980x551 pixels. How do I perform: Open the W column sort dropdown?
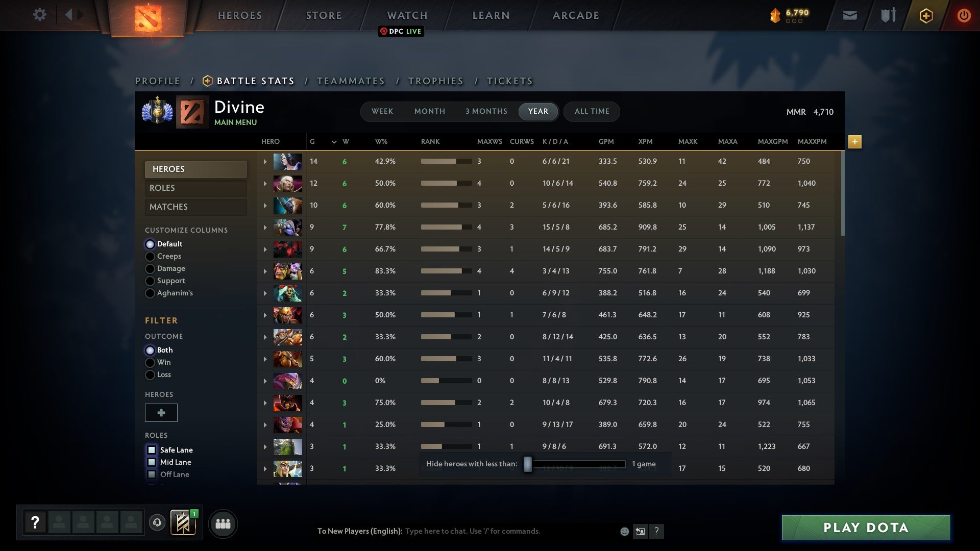(x=334, y=142)
